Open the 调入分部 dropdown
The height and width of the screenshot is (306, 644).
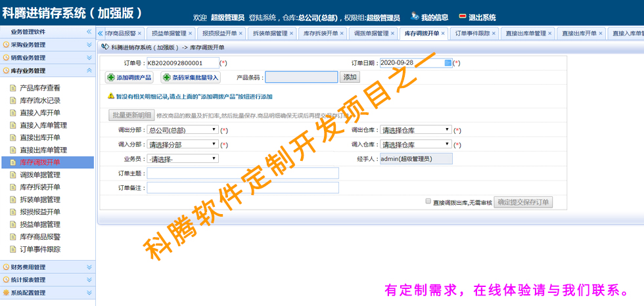(183, 144)
